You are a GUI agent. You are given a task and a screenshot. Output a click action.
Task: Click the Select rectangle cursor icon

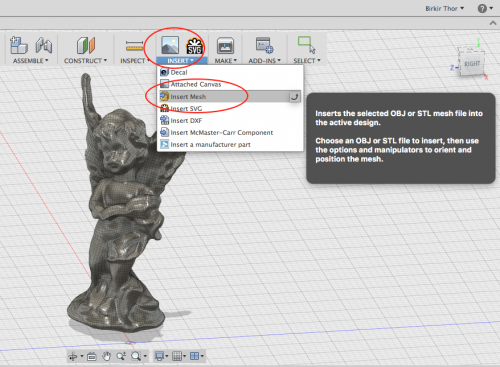(x=306, y=45)
